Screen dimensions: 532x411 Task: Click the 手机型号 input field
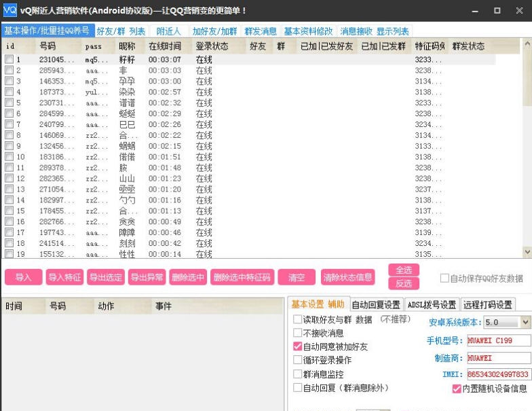tap(499, 340)
